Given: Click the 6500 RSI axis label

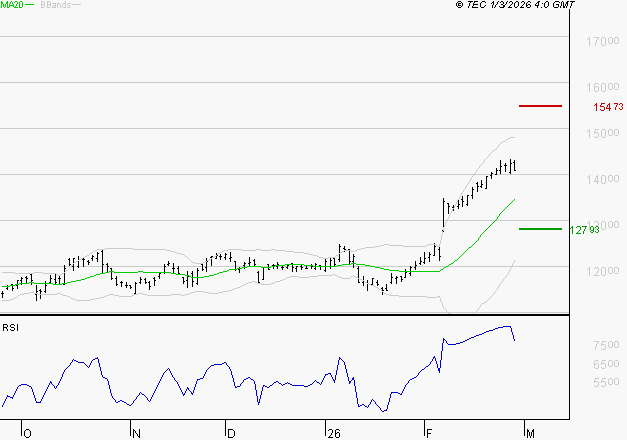Looking at the screenshot, I should tap(606, 364).
